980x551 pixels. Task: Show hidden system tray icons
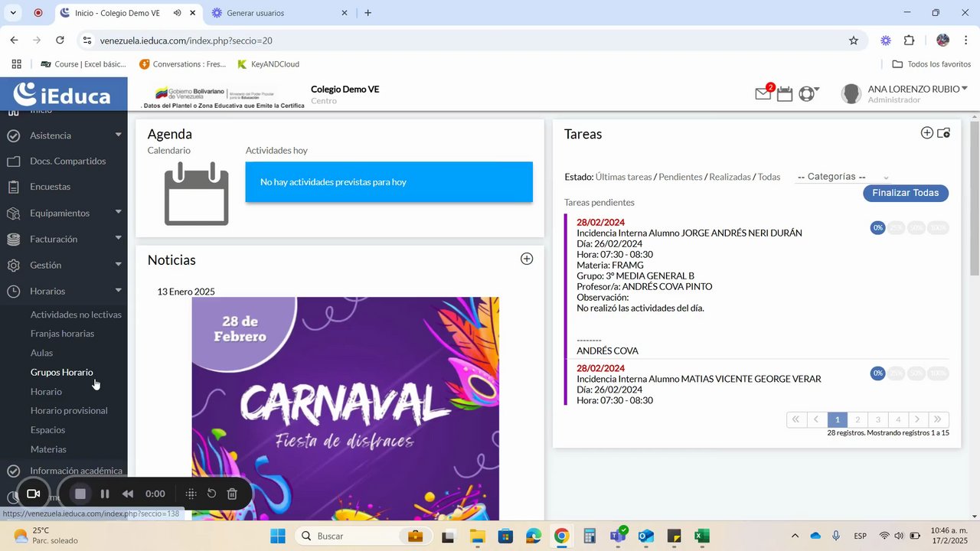[795, 536]
